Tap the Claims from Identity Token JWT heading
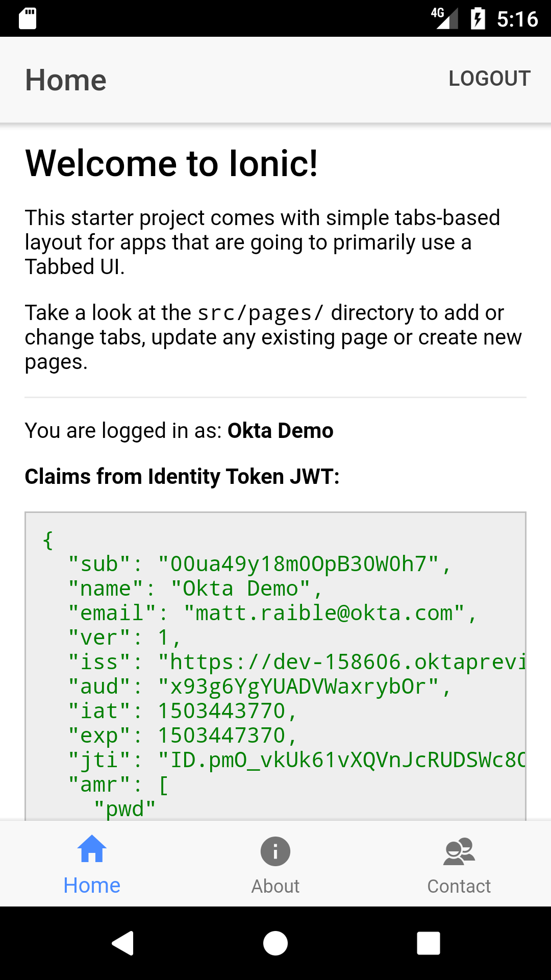Viewport: 551px width, 980px height. 182,477
